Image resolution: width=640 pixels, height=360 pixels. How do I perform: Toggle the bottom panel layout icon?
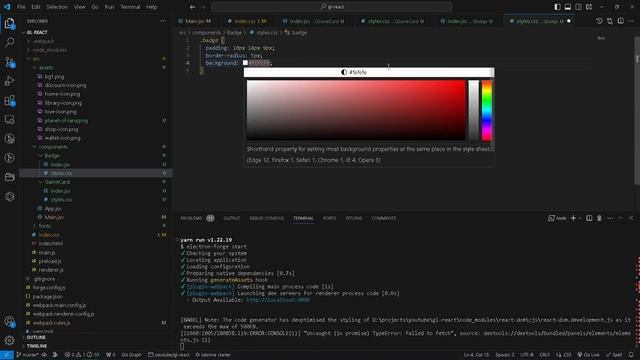(x=568, y=7)
